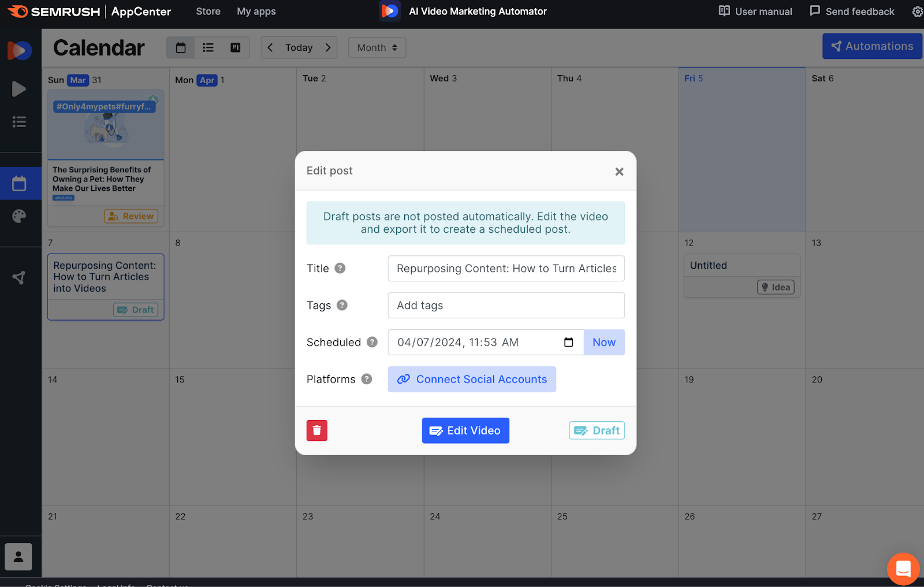Viewport: 924px width, 587px height.
Task: Go to My apps in the top navigation
Action: coord(256,11)
